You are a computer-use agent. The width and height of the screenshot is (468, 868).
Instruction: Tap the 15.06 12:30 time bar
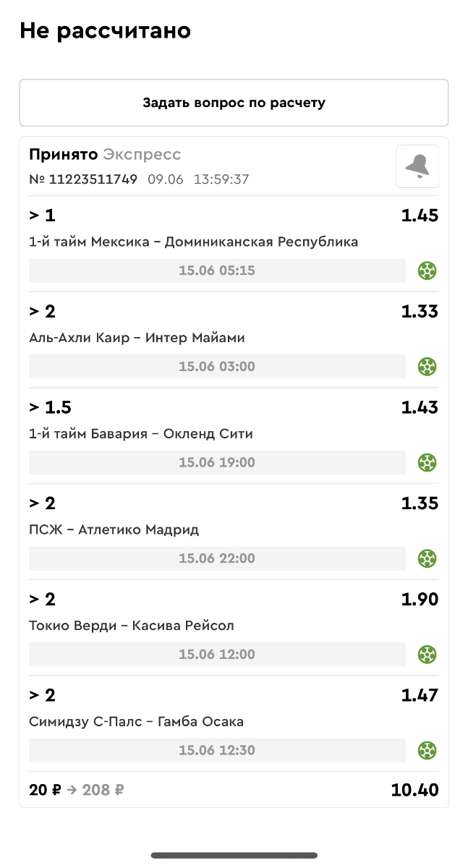click(217, 750)
